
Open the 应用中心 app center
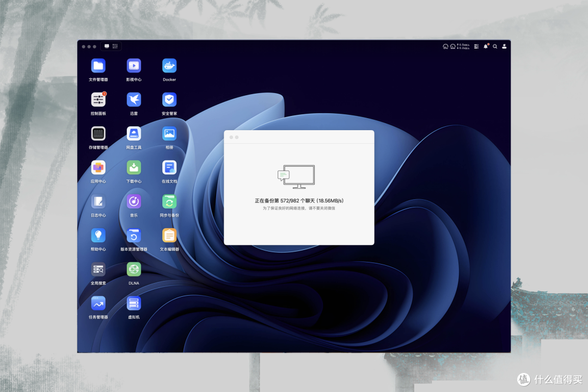pos(98,168)
